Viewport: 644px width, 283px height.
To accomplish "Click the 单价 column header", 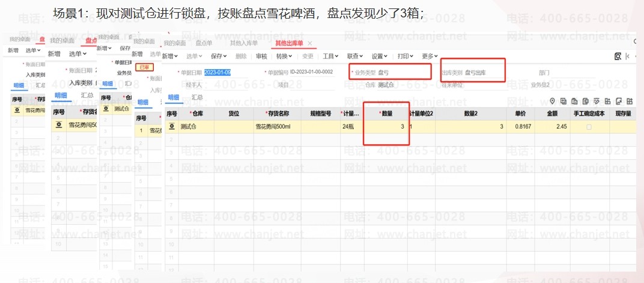I will coord(520,114).
